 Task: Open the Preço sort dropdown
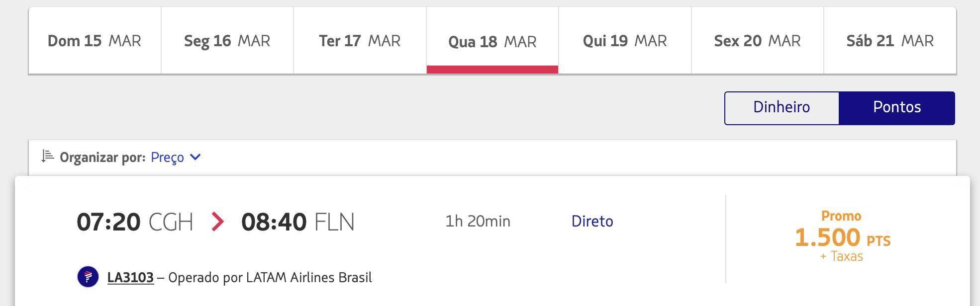pyautogui.click(x=176, y=157)
